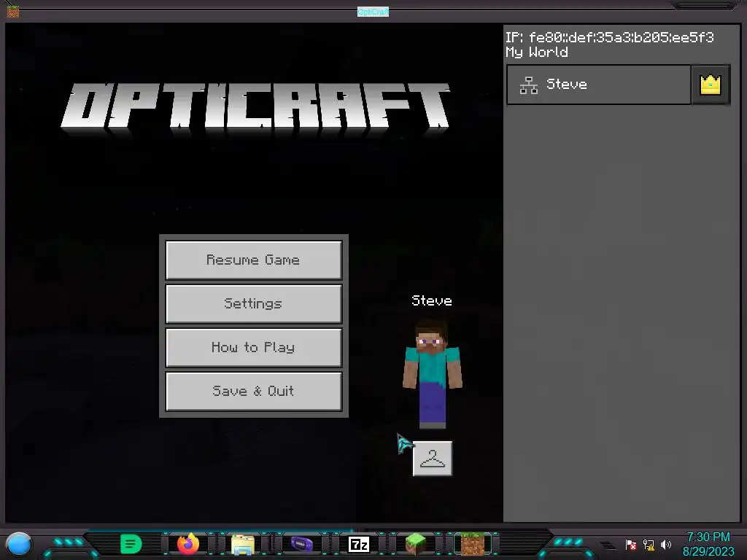Open 7-Zip from the taskbar
Screen dimensions: 747x560
[359, 544]
